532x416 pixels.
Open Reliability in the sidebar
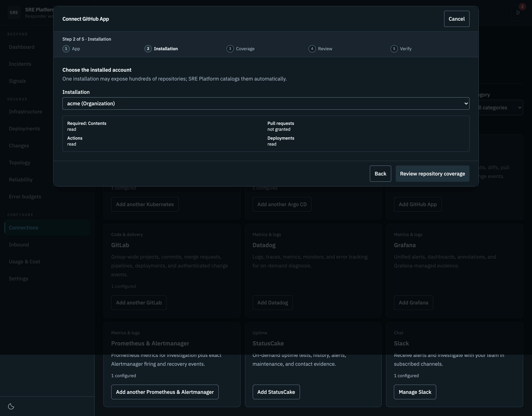(x=21, y=180)
